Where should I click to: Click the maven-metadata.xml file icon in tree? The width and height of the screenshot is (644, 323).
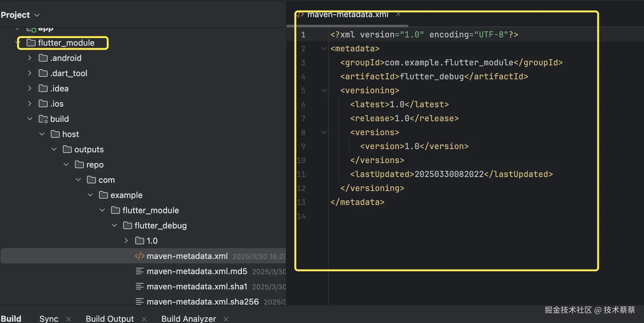pyautogui.click(x=139, y=256)
